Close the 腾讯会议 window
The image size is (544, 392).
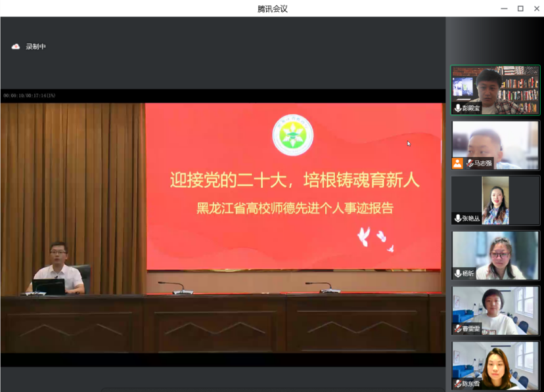coord(536,9)
